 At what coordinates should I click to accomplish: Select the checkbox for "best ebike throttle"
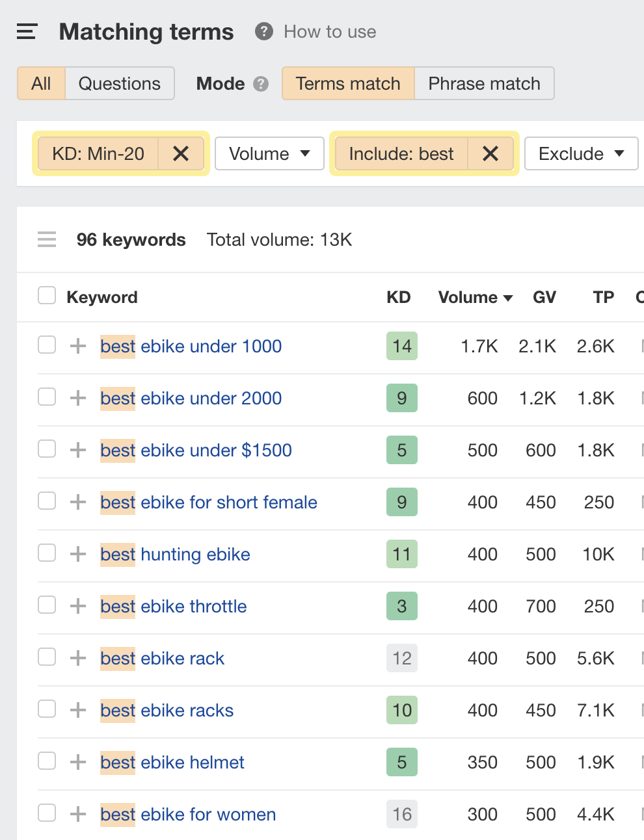point(46,605)
